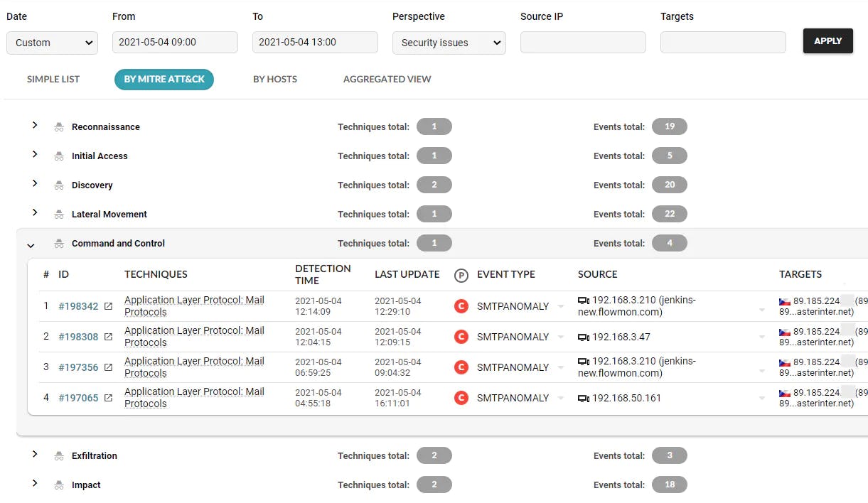Image resolution: width=868 pixels, height=503 pixels.
Task: Click the circled P priority column icon
Action: click(x=461, y=274)
